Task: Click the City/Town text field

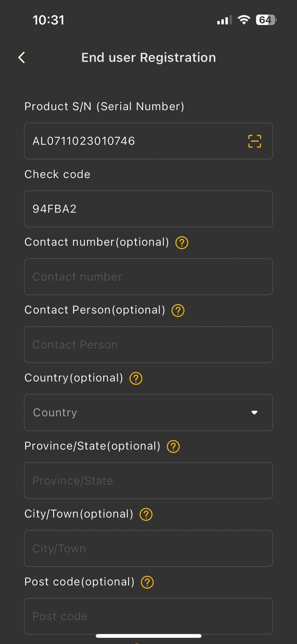Action: pos(148,548)
